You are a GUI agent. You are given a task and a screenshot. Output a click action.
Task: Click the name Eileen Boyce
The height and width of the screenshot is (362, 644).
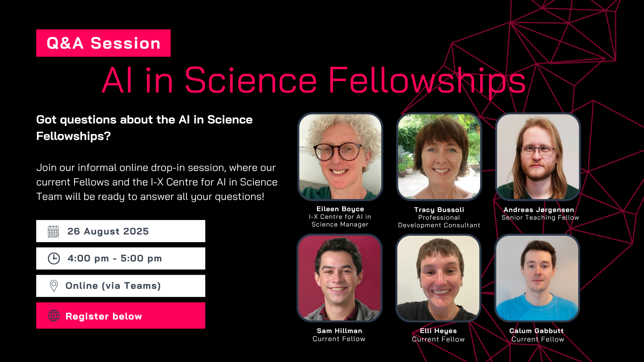pos(340,209)
